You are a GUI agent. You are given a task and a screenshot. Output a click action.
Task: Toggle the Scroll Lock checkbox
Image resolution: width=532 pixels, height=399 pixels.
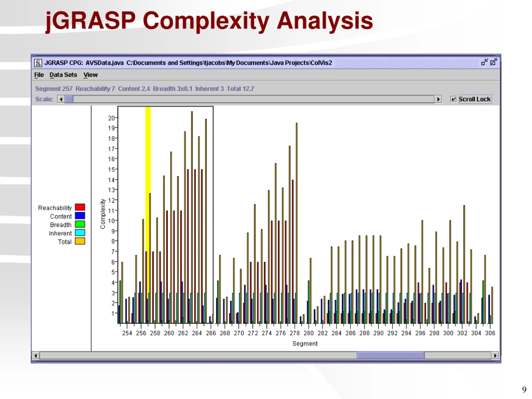(x=453, y=99)
